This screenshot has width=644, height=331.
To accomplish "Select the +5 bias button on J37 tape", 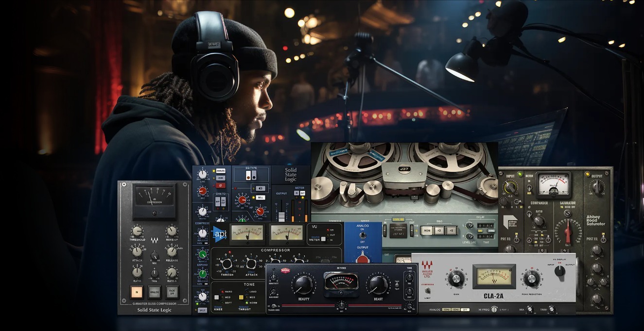I will click(x=452, y=231).
